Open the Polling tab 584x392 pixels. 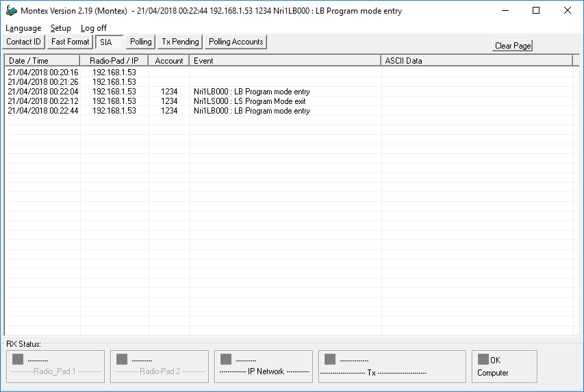coord(140,42)
